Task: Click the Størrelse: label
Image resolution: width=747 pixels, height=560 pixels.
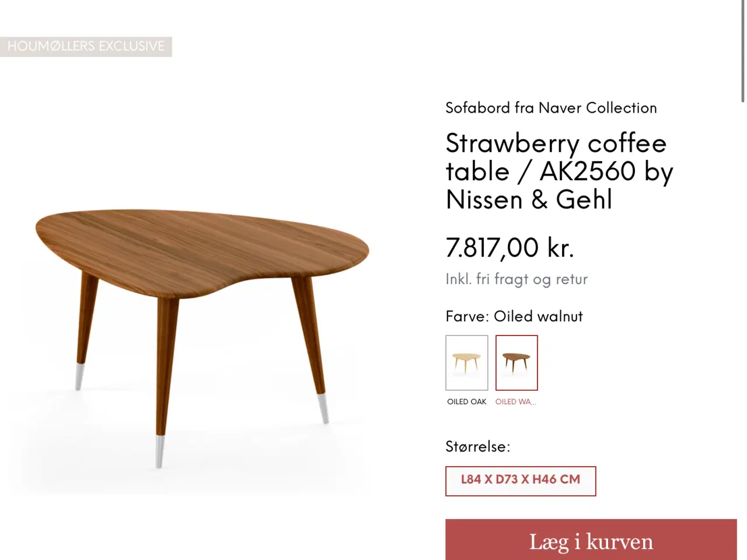Action: point(477,447)
